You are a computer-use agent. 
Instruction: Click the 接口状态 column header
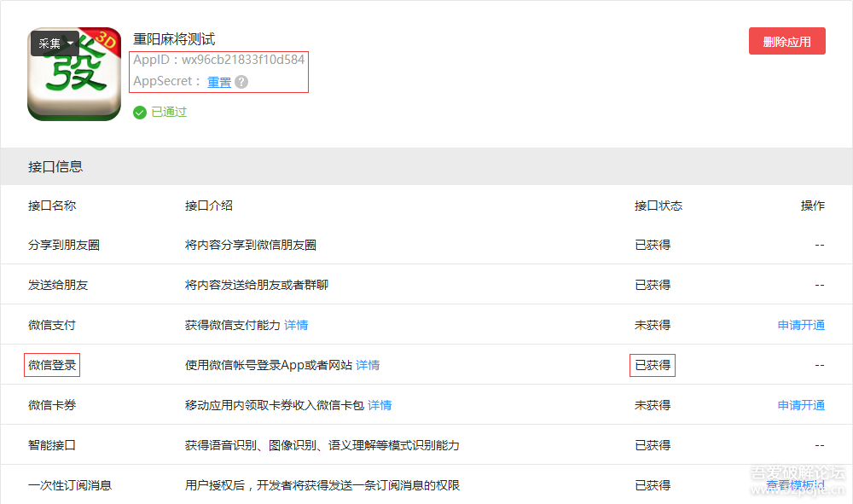point(659,206)
